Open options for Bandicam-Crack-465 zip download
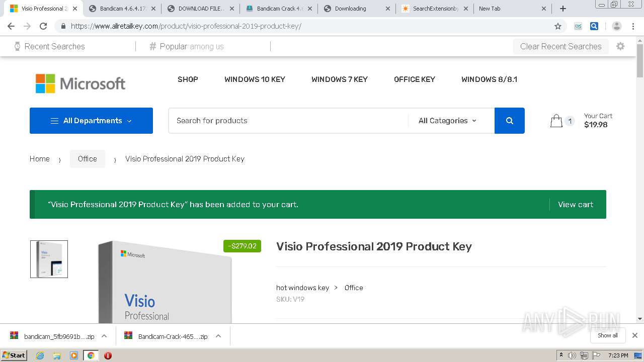This screenshot has height=362, width=644. [x=218, y=336]
